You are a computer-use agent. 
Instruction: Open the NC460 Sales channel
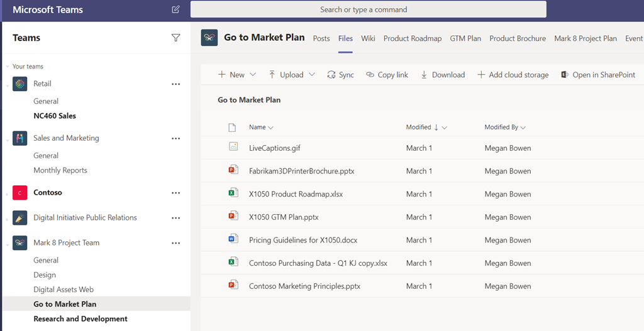tap(55, 116)
